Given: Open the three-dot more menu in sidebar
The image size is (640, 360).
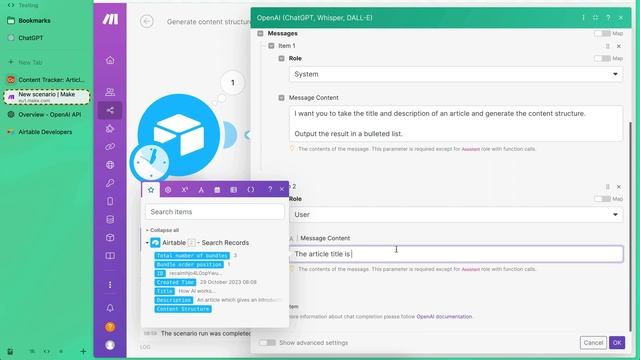Looking at the screenshot, I should 110,284.
